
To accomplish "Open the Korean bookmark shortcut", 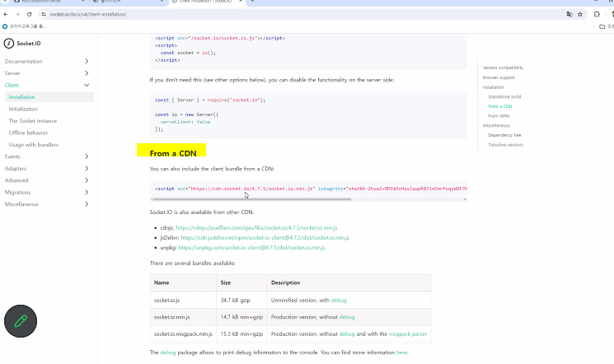I will tap(24, 26).
